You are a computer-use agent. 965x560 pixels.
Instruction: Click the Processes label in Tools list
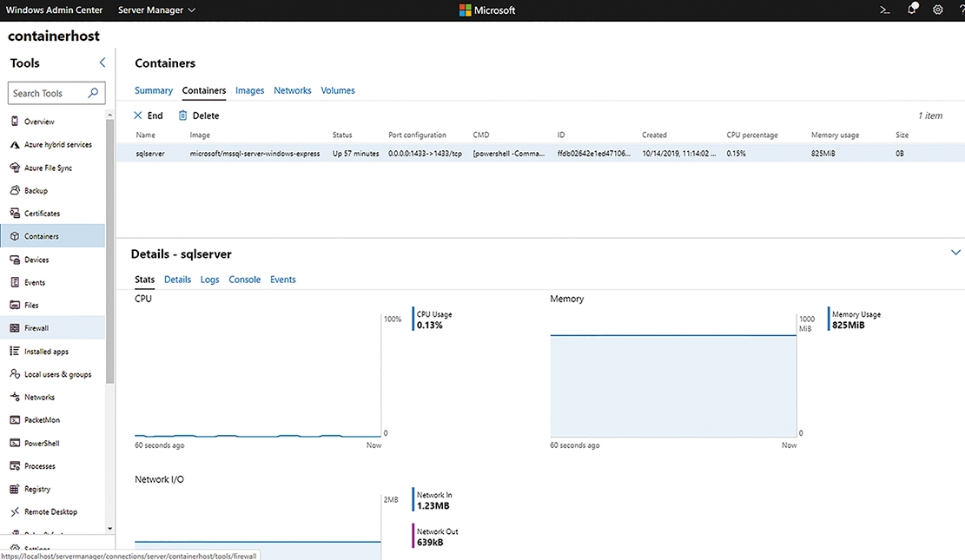pyautogui.click(x=39, y=466)
